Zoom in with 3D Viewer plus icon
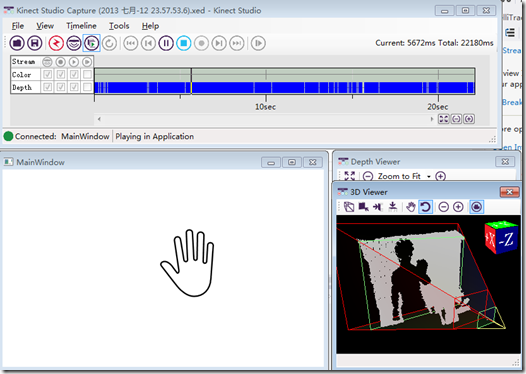 pyautogui.click(x=458, y=207)
